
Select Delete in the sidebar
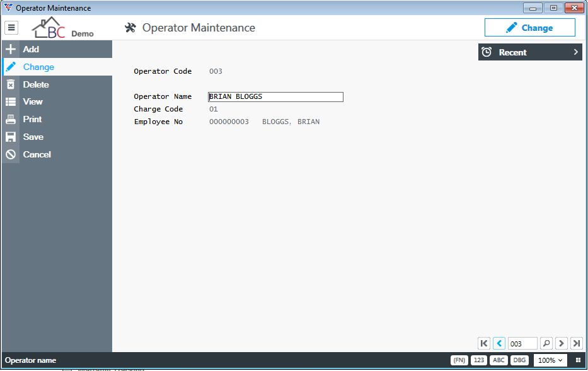[x=57, y=84]
